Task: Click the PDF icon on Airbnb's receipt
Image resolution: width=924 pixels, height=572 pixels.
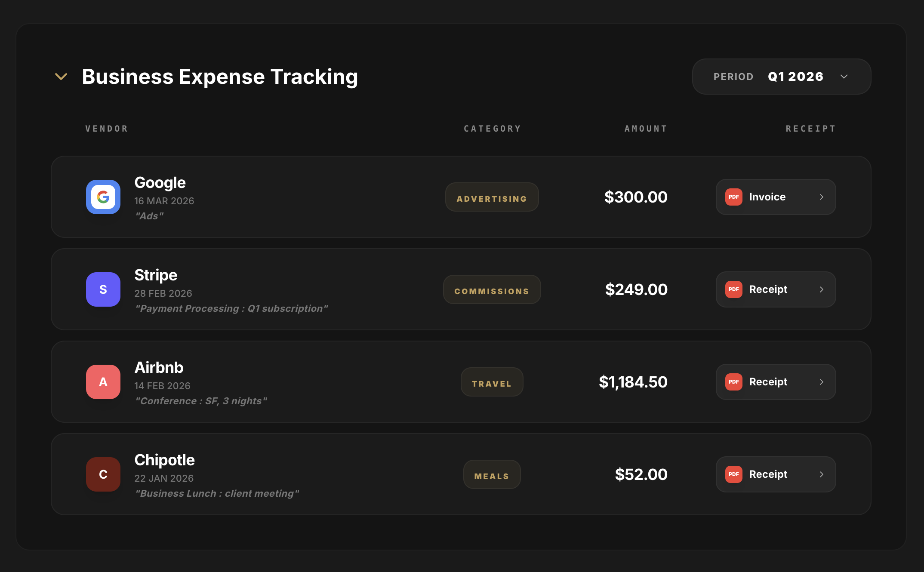Action: (x=734, y=382)
